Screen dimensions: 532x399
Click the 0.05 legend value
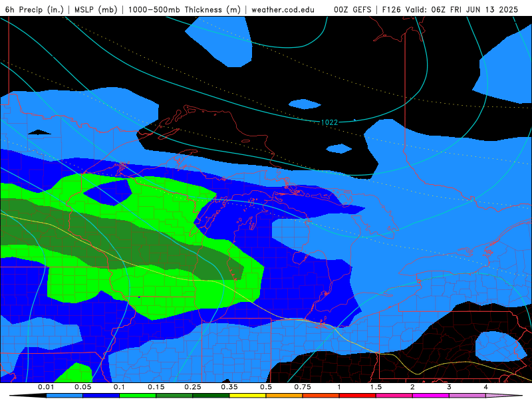[82, 387]
